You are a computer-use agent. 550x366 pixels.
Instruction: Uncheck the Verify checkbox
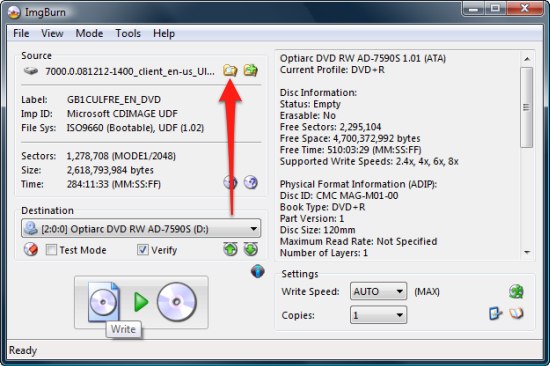pos(142,250)
